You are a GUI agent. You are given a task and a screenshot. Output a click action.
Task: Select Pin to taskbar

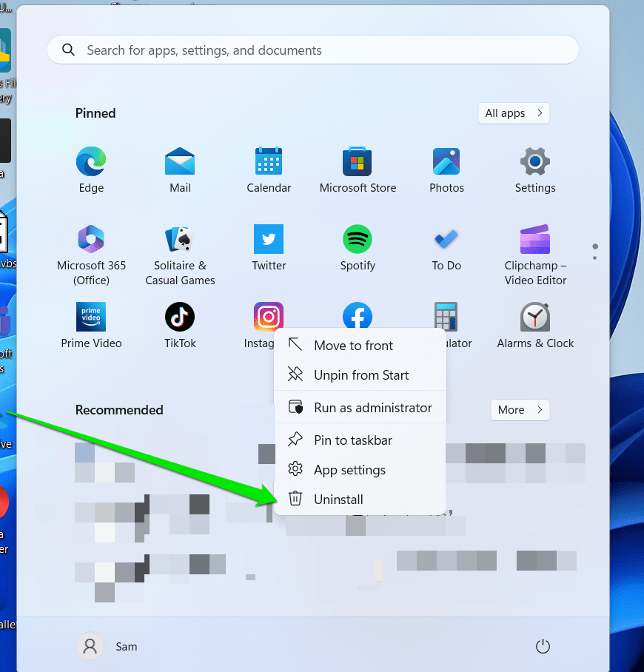coord(360,440)
